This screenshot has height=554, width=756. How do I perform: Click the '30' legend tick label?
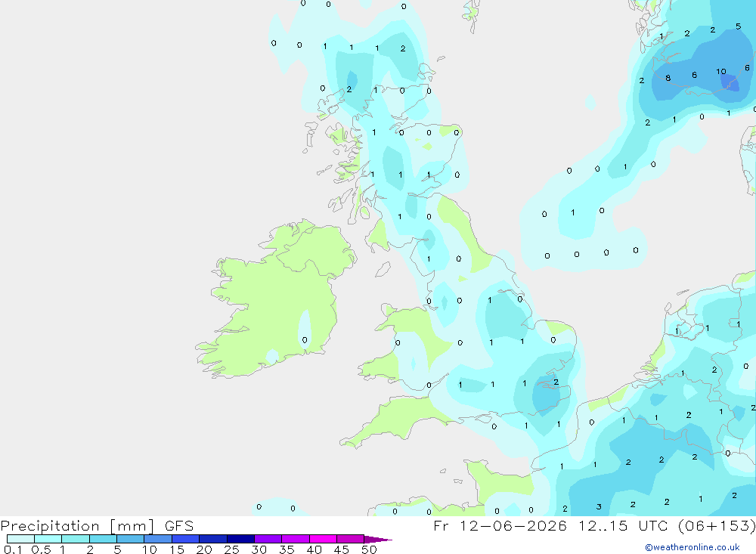[x=259, y=549]
